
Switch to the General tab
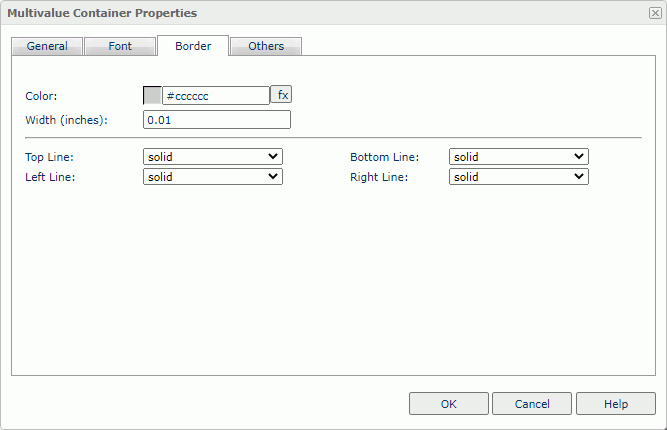point(47,46)
